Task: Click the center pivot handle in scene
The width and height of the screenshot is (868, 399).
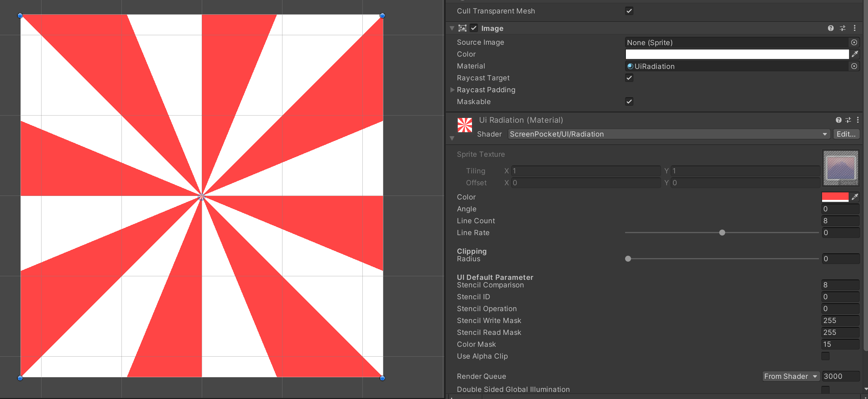Action: click(201, 197)
